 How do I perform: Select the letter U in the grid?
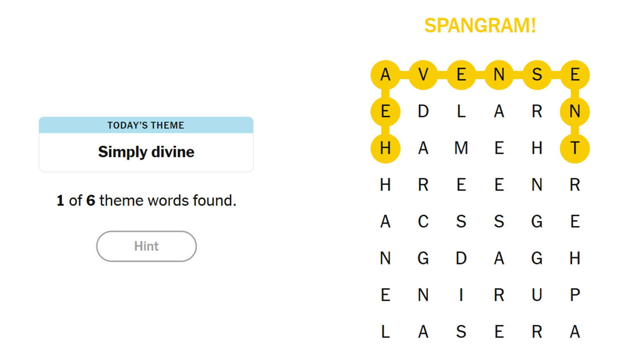(537, 295)
